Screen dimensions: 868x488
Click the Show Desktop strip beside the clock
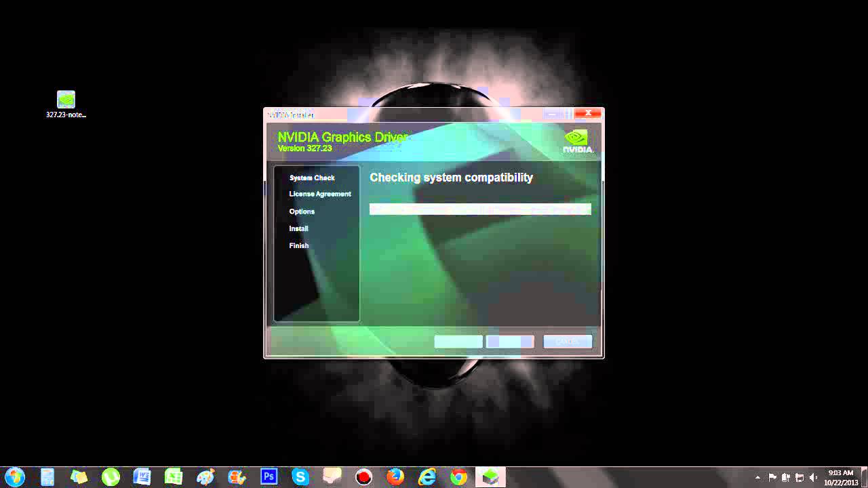point(864,477)
